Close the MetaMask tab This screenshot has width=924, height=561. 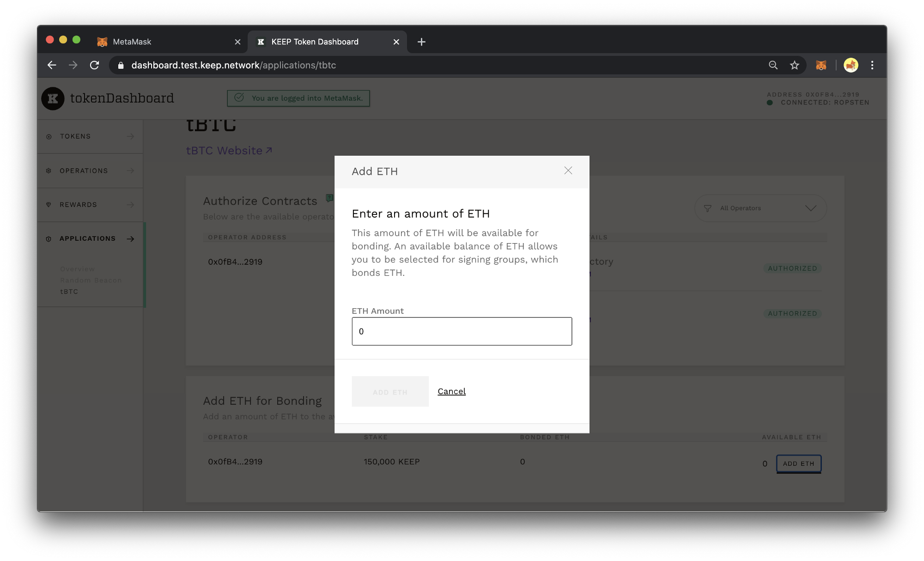pos(237,42)
